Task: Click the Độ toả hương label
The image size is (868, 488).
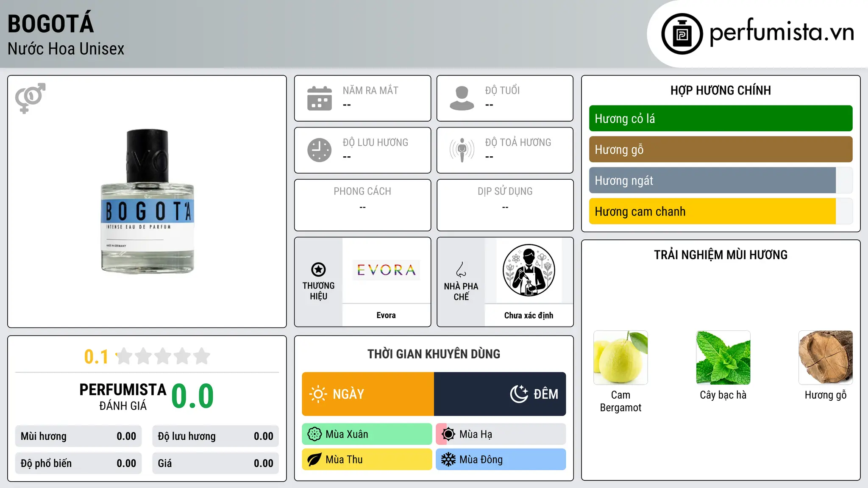Action: click(x=518, y=142)
